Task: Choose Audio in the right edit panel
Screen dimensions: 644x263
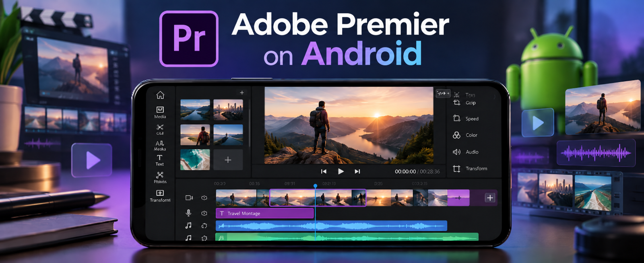Action: (x=466, y=152)
